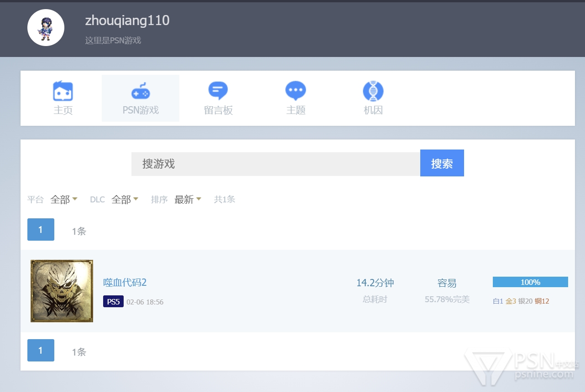Image resolution: width=585 pixels, height=392 pixels.
Task: Expand the 平台 platform filter dropdown
Action: 64,200
